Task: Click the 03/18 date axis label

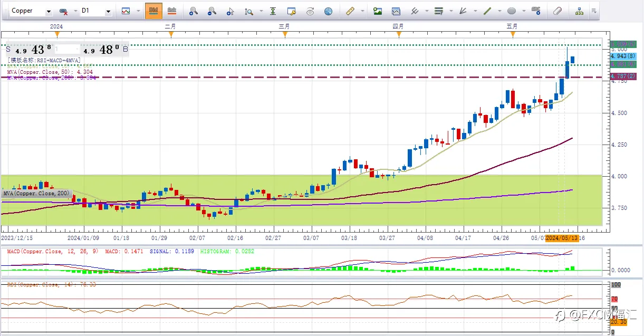Action: (349, 238)
